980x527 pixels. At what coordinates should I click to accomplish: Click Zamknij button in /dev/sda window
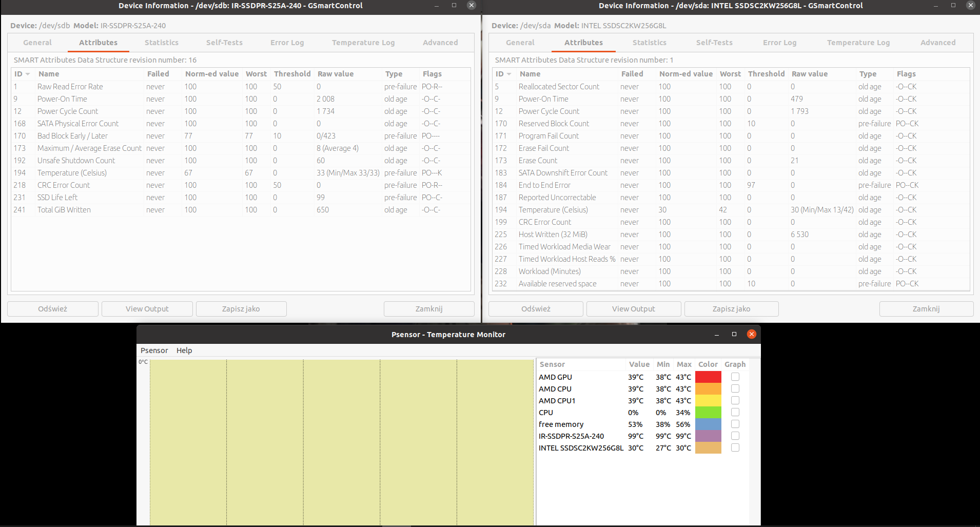click(926, 309)
